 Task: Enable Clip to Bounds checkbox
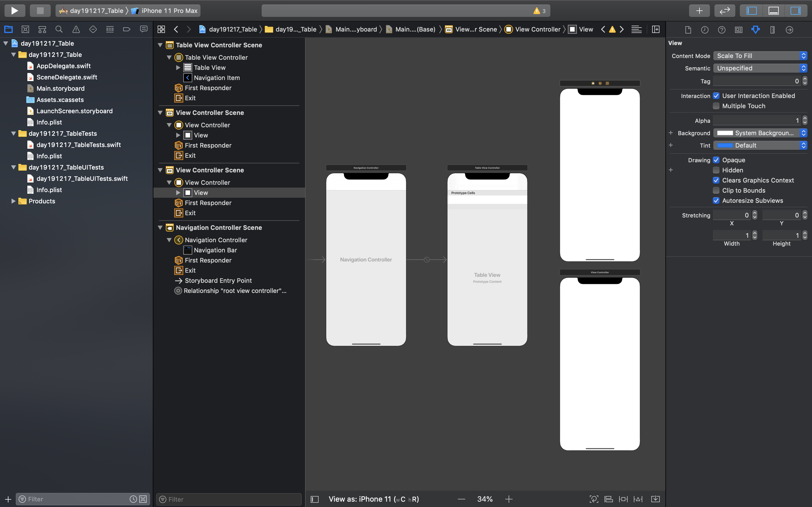[x=716, y=190]
